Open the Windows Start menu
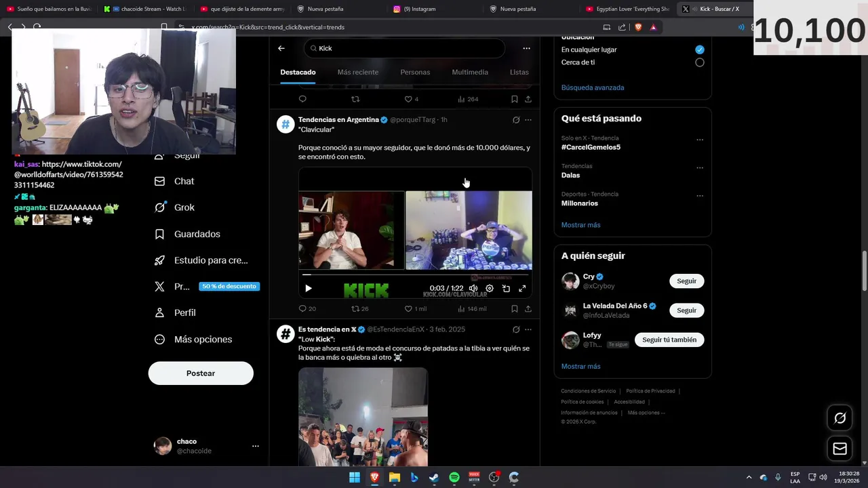This screenshot has width=868, height=488. tap(355, 478)
